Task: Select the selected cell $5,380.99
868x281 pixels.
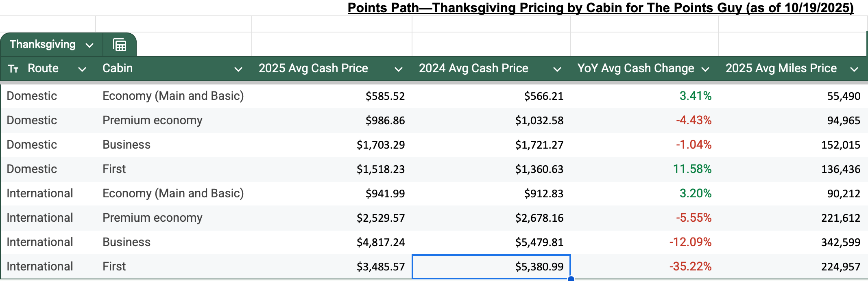Action: coord(491,267)
